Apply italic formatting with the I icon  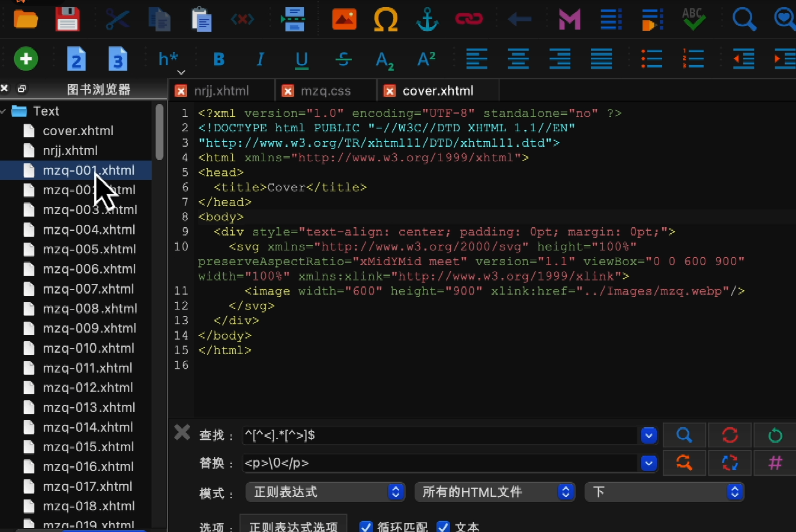coord(260,59)
